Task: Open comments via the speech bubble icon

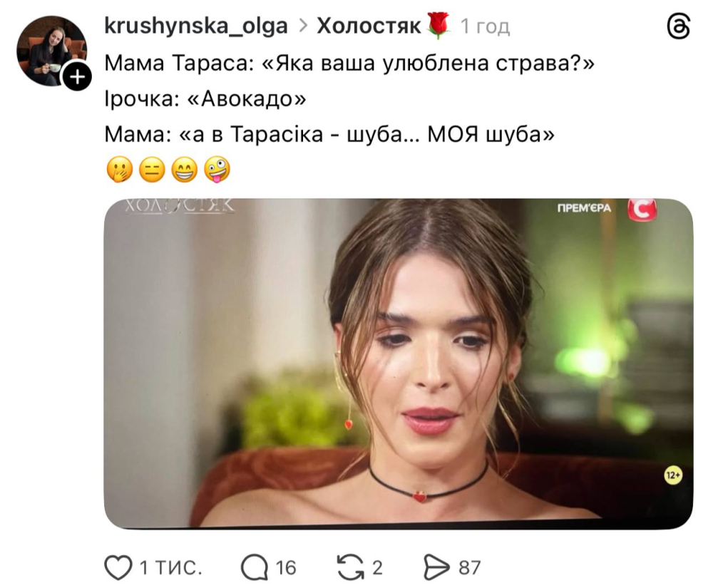Action: pos(255,567)
